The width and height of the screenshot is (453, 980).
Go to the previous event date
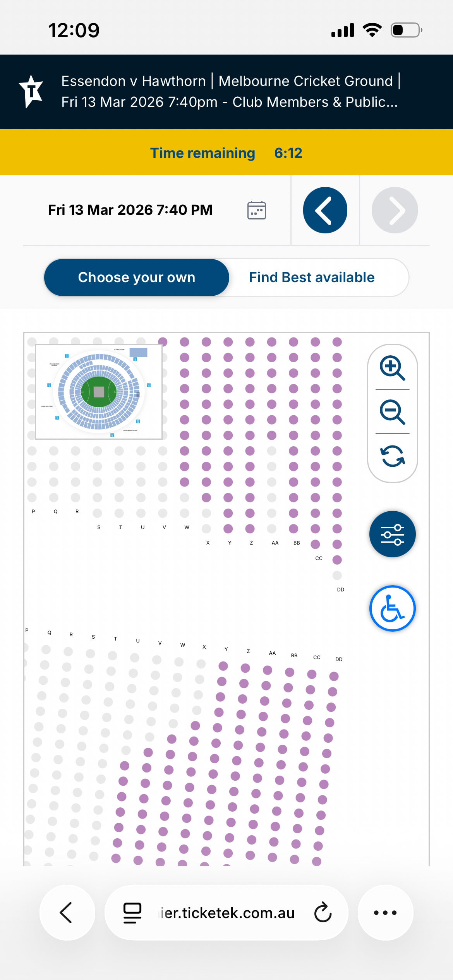(325, 210)
